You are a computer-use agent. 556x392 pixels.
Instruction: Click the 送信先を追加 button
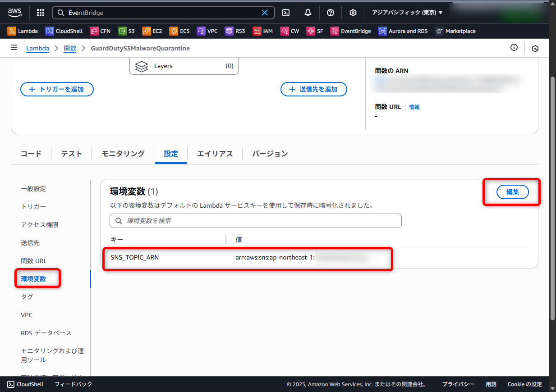[x=314, y=89]
